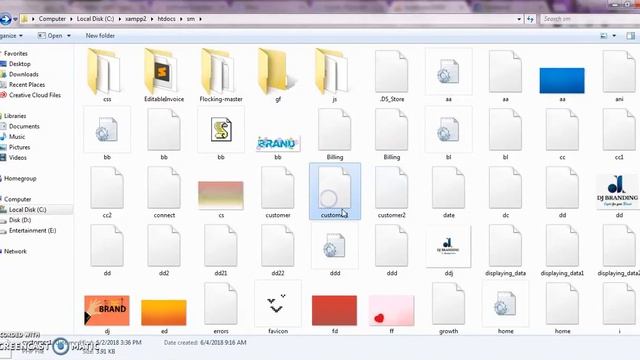Select Disk (D:) in the navigation pane
640x360 pixels.
pos(20,220)
